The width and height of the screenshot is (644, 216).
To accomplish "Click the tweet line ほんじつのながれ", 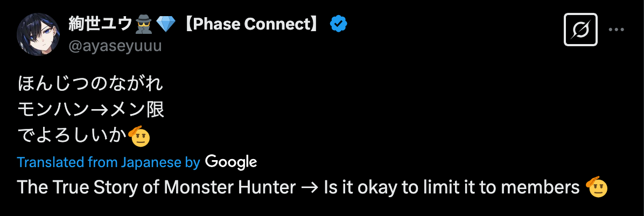I will click(90, 84).
